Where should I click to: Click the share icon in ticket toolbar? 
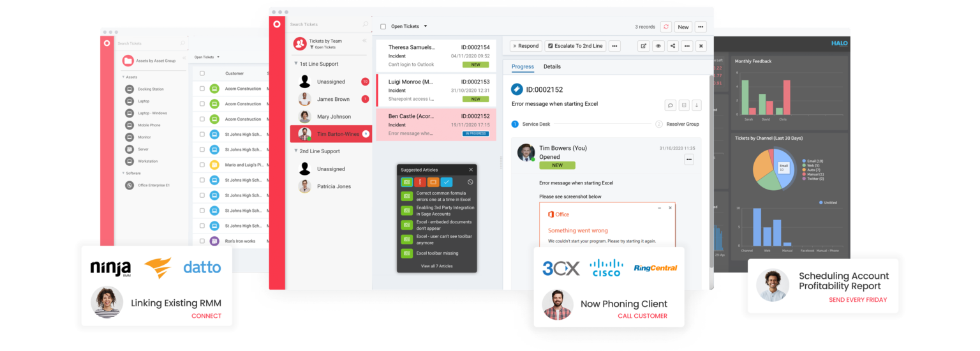coord(672,46)
